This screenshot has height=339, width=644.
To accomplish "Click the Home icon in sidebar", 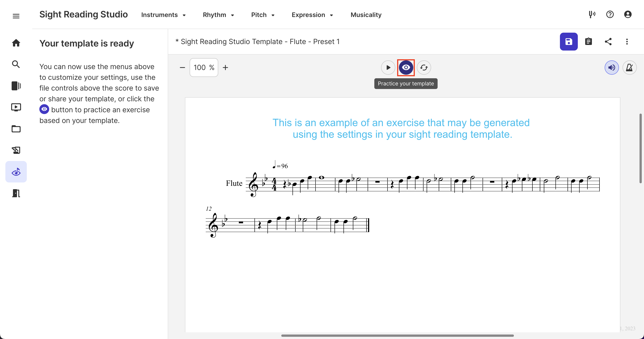I will [16, 43].
